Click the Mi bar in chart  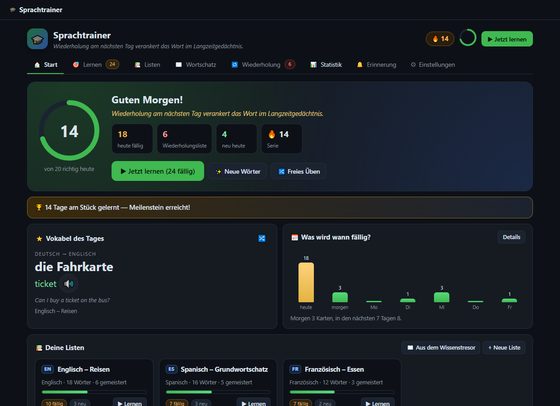pyautogui.click(x=441, y=297)
